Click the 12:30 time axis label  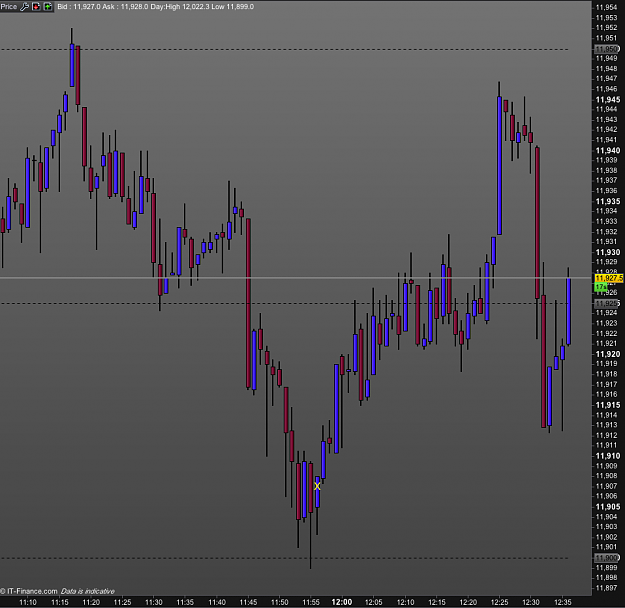pyautogui.click(x=531, y=602)
